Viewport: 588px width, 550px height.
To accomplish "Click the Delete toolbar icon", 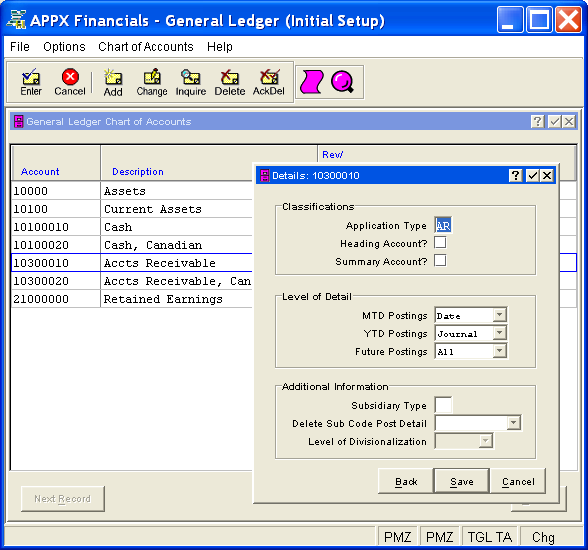I will pos(230,82).
